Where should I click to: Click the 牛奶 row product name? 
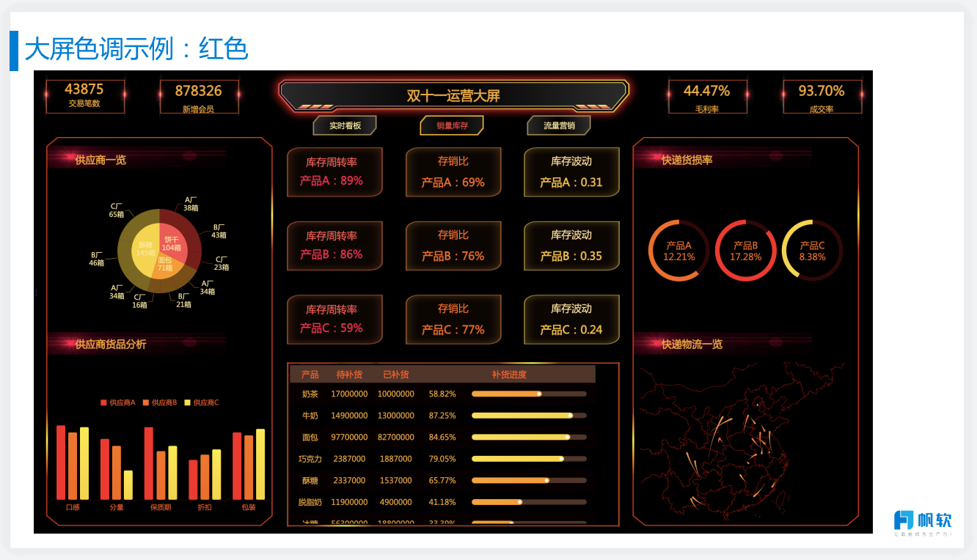(310, 416)
